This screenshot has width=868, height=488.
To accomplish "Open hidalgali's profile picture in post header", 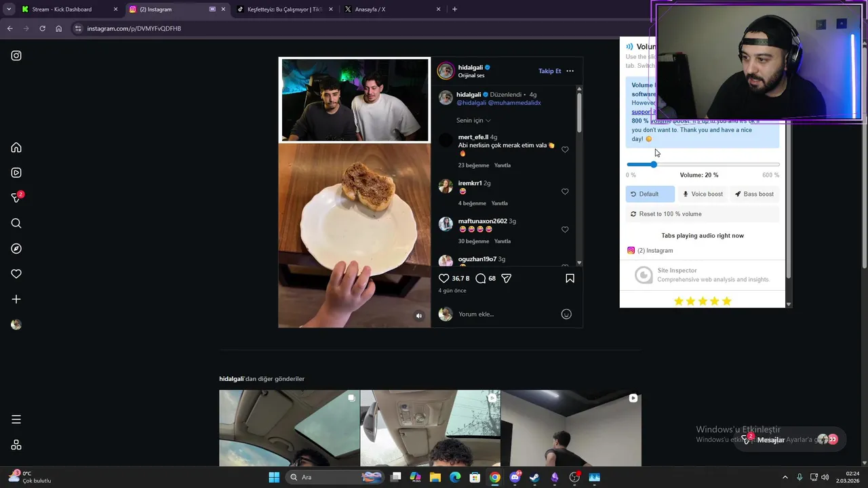I will point(446,70).
